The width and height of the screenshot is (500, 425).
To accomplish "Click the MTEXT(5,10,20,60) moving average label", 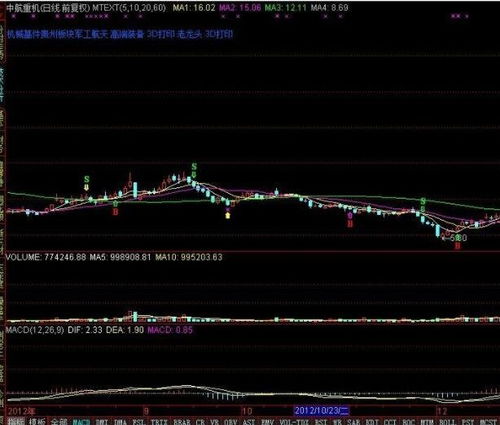I will [129, 8].
